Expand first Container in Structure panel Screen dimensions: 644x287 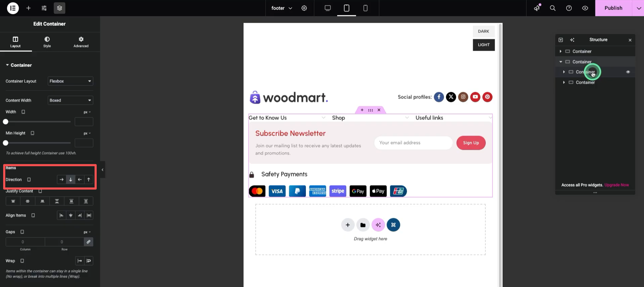click(x=560, y=51)
